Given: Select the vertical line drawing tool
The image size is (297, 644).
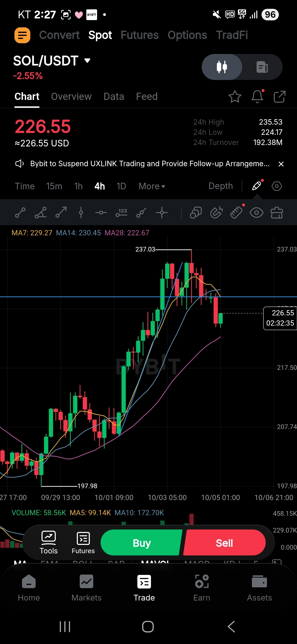Looking at the screenshot, I should (81, 213).
